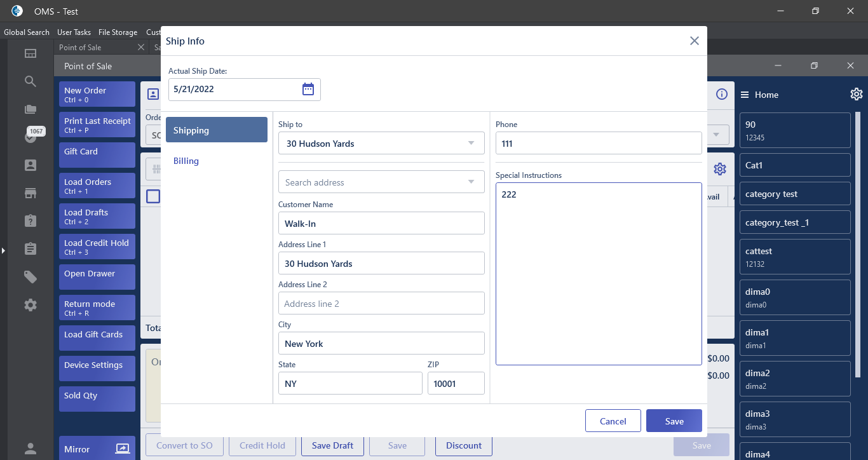Expand the Ship to dropdown

coord(471,143)
